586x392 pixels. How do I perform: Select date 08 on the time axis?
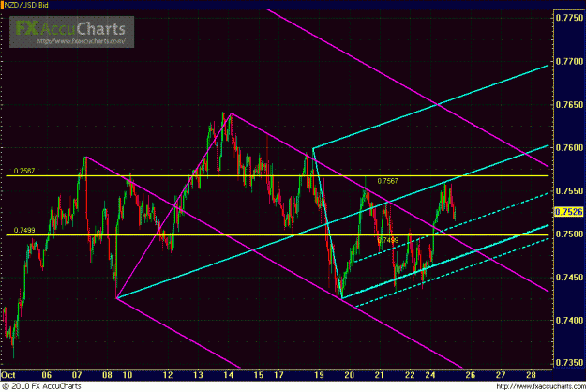coord(107,375)
